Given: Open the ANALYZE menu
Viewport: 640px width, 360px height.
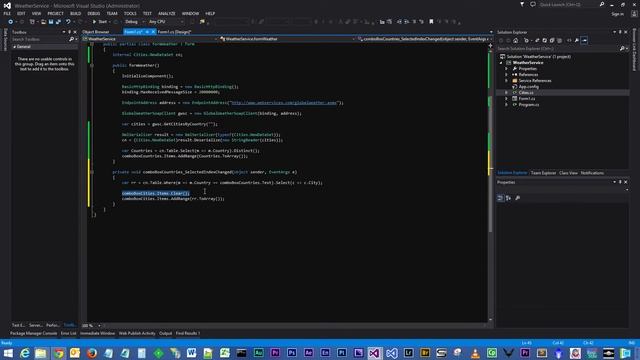Looking at the screenshot, I should point(167,13).
